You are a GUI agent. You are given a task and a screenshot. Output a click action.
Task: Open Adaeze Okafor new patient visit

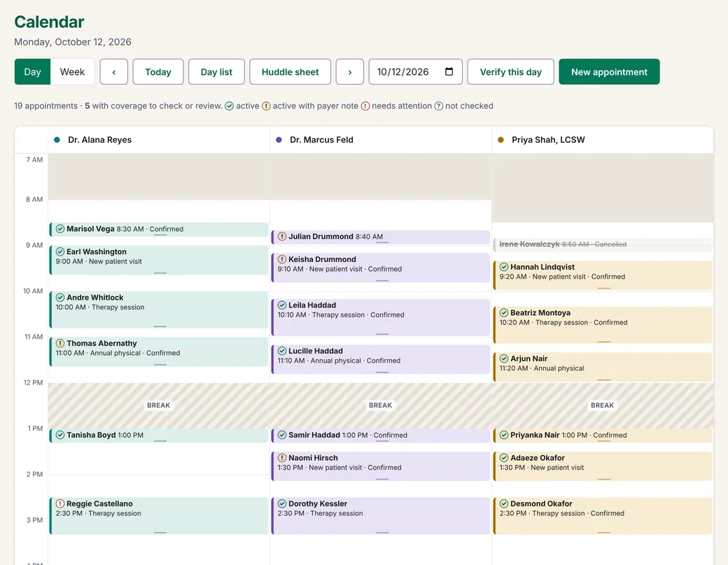603,466
